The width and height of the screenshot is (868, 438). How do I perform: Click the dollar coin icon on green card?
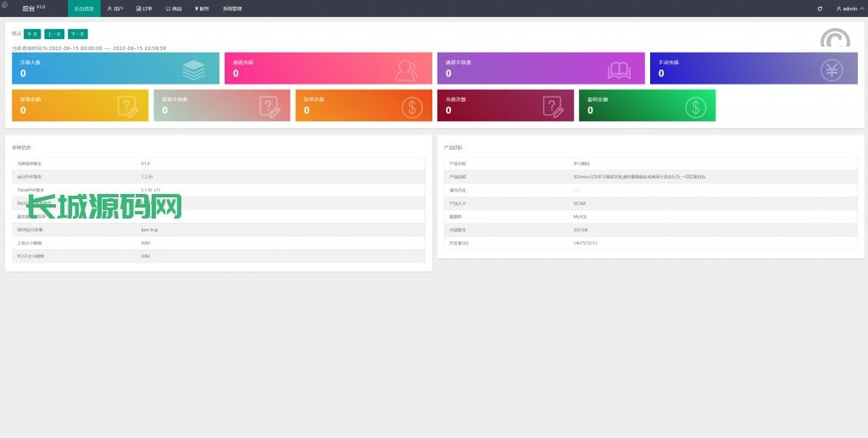pos(695,107)
